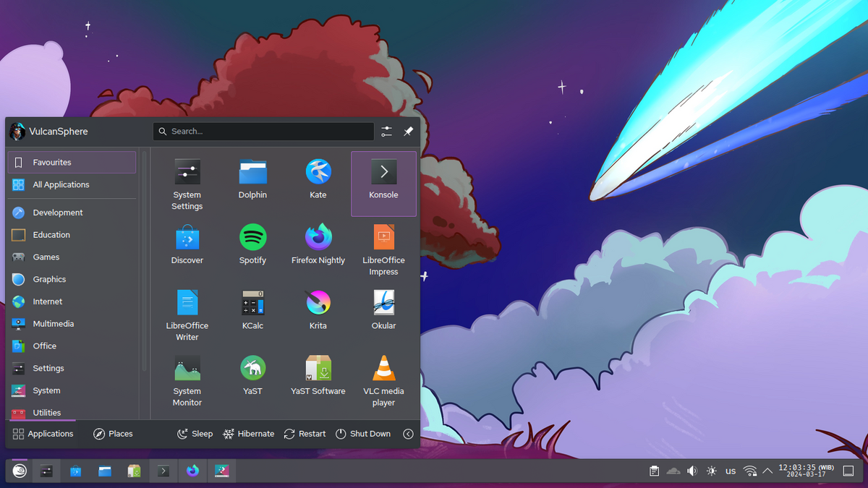Launch VLC media player
This screenshot has width=868, height=488.
click(x=383, y=380)
